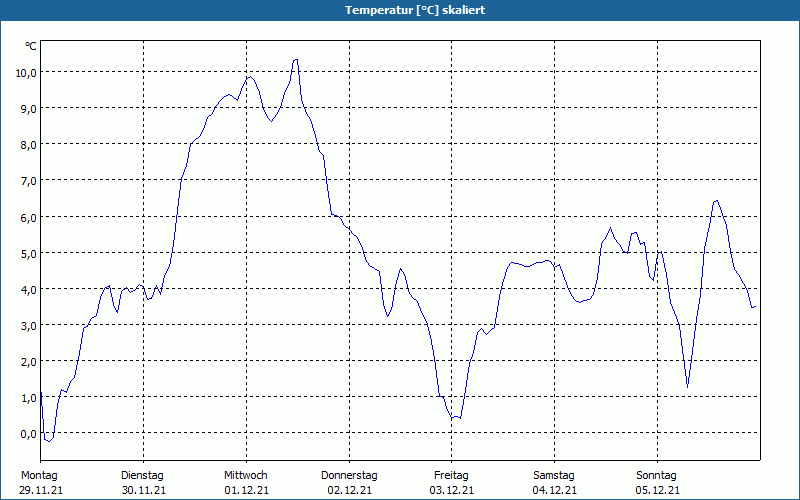Click the date label 01.12.21
This screenshot has width=800, height=500.
(246, 490)
